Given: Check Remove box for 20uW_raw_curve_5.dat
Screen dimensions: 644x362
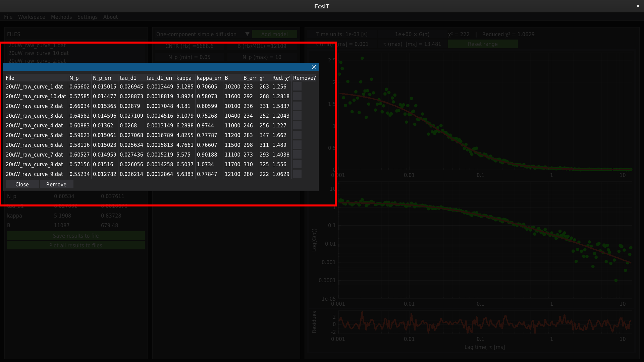Looking at the screenshot, I should (x=297, y=135).
